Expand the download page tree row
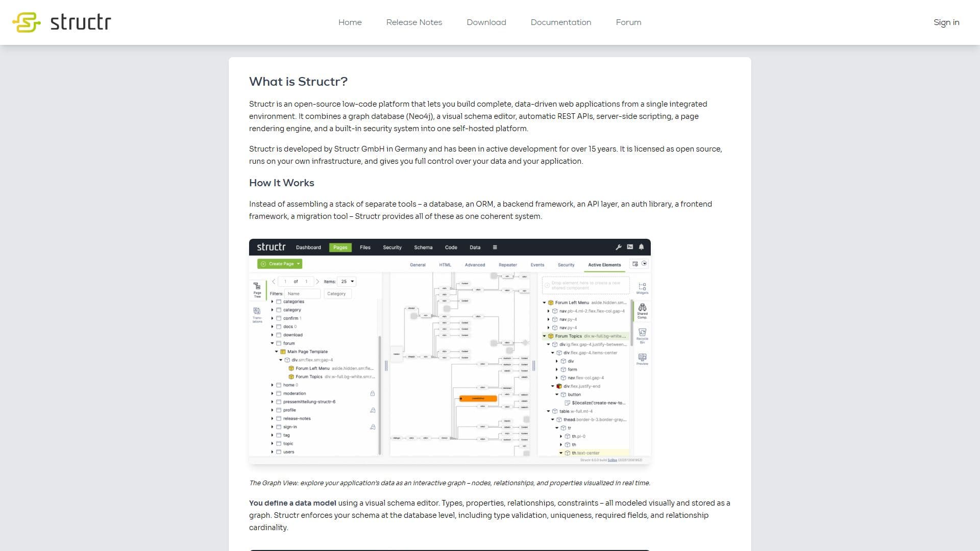This screenshot has width=980, height=551. click(272, 335)
